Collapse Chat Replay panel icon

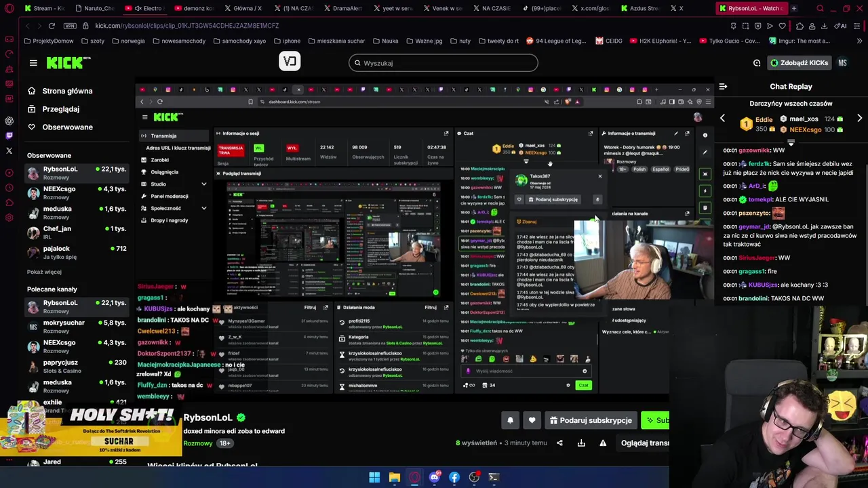coord(723,87)
